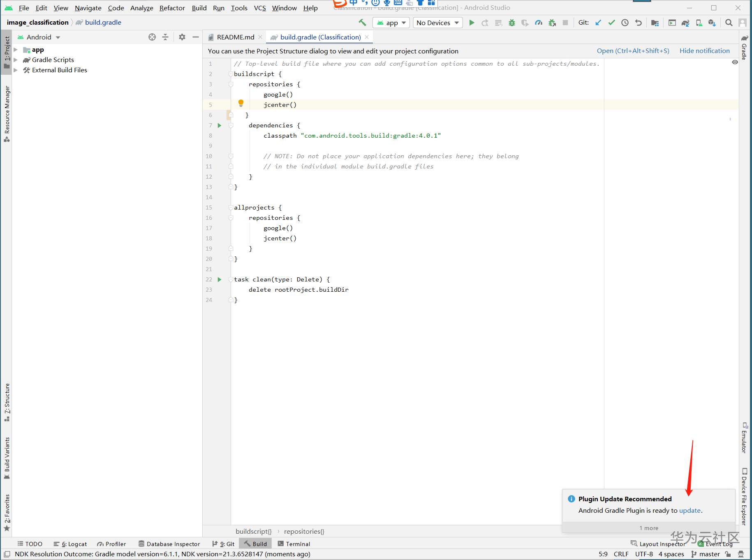Open the No Devices dropdown
Image resolution: width=752 pixels, height=560 pixels.
(437, 23)
